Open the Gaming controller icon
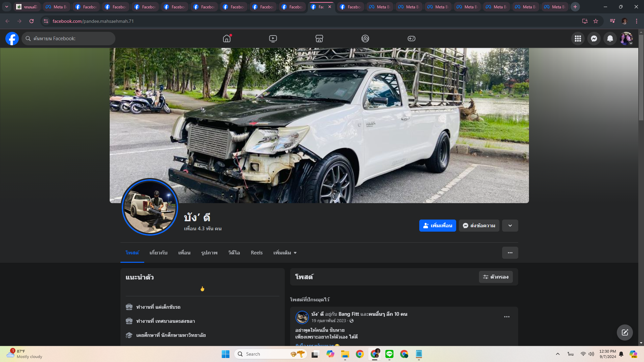The image size is (644, 362). tap(412, 39)
